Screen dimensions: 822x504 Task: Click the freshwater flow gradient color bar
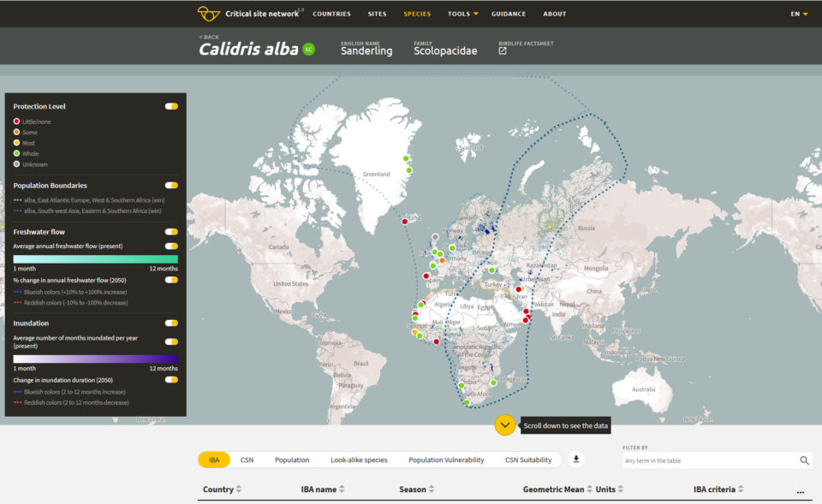point(95,258)
